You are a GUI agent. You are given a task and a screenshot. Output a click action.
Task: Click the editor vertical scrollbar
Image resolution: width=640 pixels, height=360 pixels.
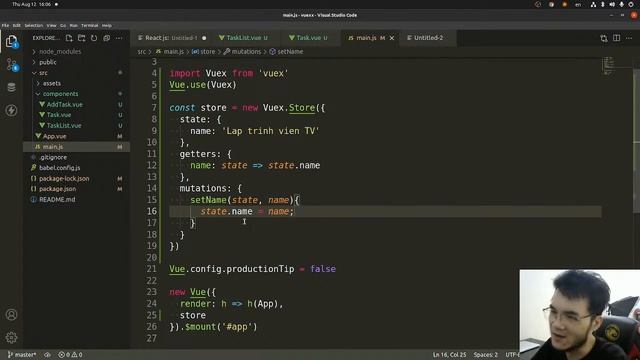click(x=636, y=141)
